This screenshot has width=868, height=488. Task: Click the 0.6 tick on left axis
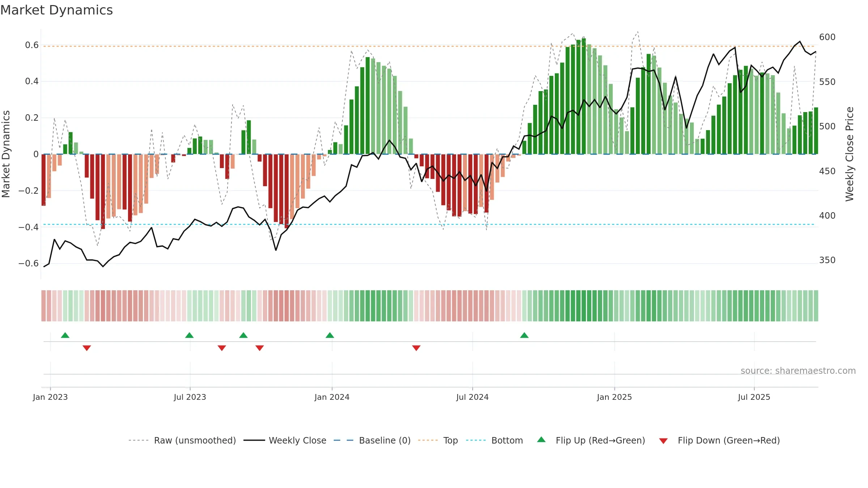pyautogui.click(x=32, y=45)
